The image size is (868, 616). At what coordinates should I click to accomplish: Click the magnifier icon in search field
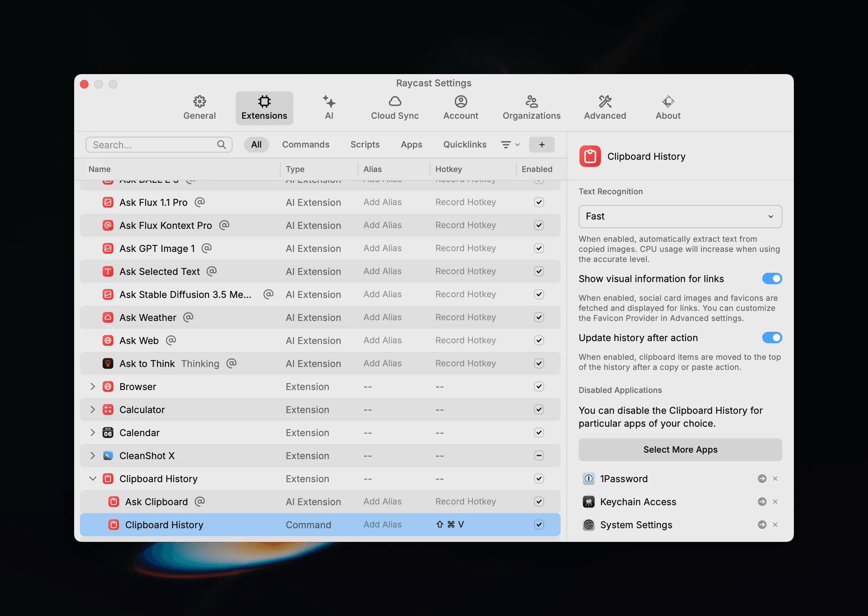pyautogui.click(x=222, y=145)
